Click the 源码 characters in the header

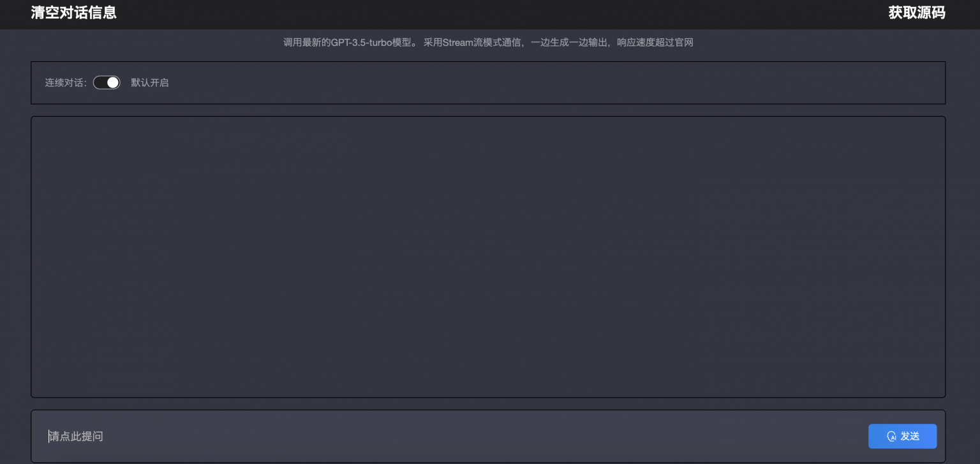(x=932, y=13)
